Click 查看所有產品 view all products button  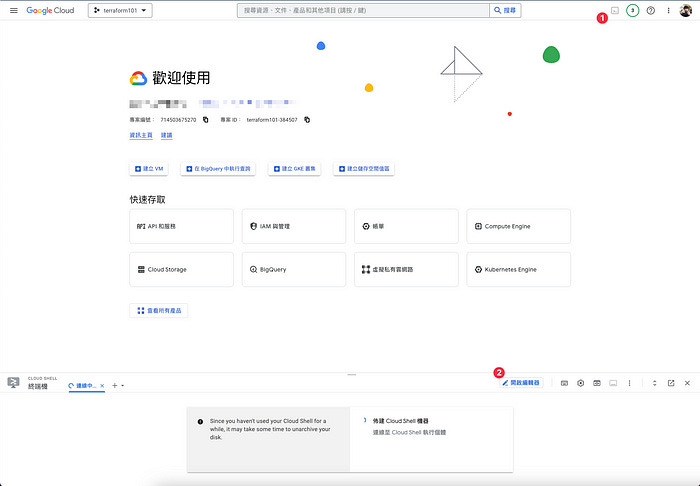tap(158, 311)
